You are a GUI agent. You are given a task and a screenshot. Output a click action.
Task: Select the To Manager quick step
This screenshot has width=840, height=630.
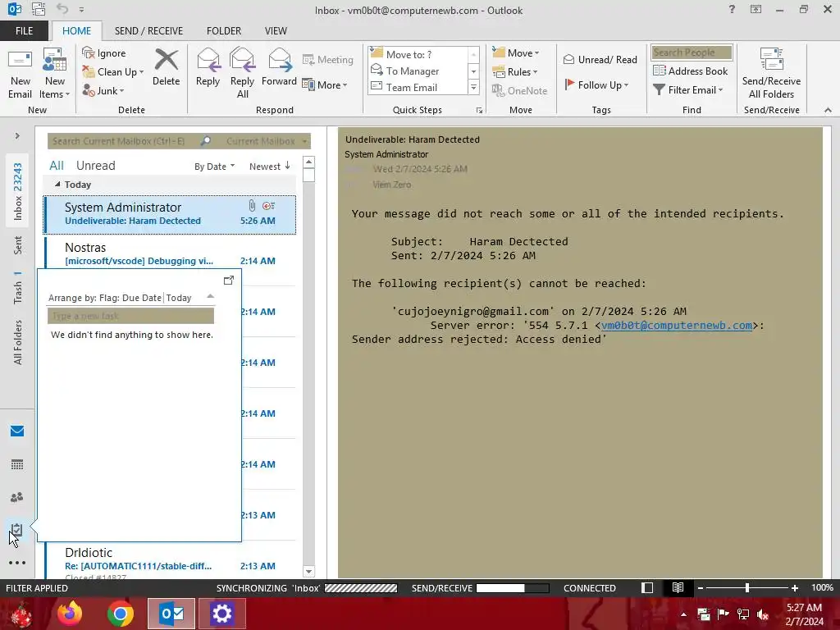coord(418,71)
